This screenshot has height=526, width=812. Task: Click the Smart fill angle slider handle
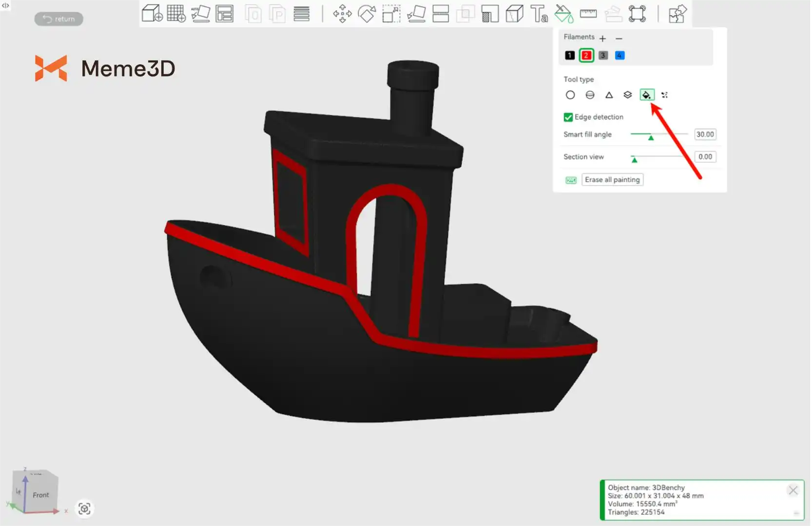click(x=651, y=137)
